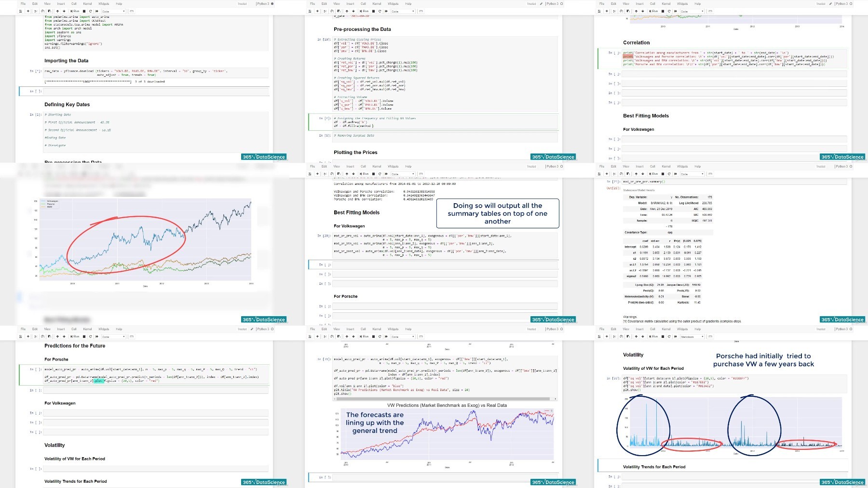This screenshot has height=488, width=868.
Task: Open the cell-type dropdown in the Predictions for the Future notebook
Action: 114,336
